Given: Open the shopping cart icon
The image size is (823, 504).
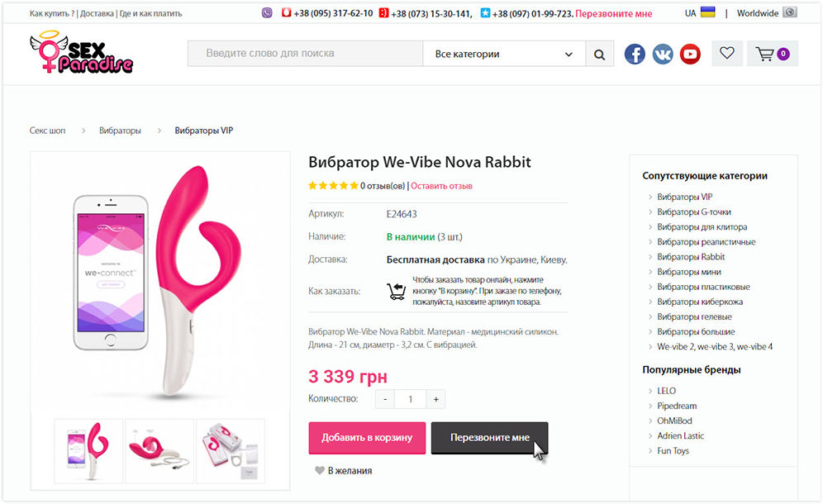Looking at the screenshot, I should coord(772,55).
